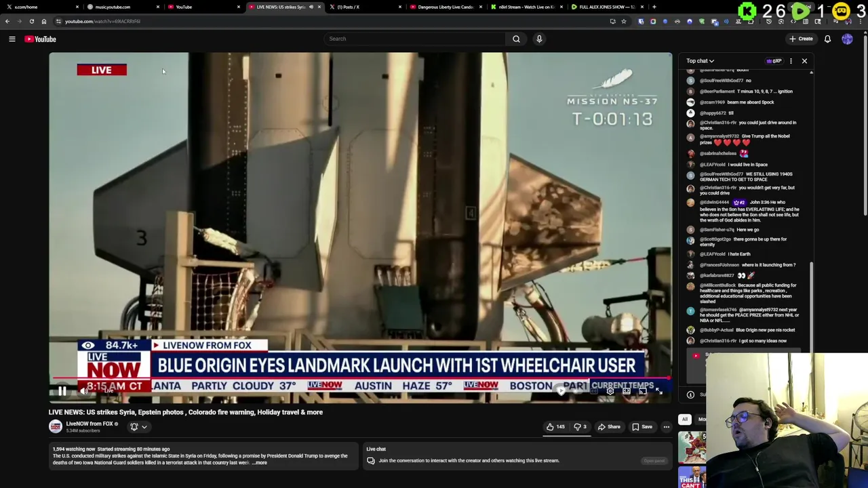The height and width of the screenshot is (488, 868).
Task: Click the yellow robot overlay icon
Action: pyautogui.click(x=842, y=11)
